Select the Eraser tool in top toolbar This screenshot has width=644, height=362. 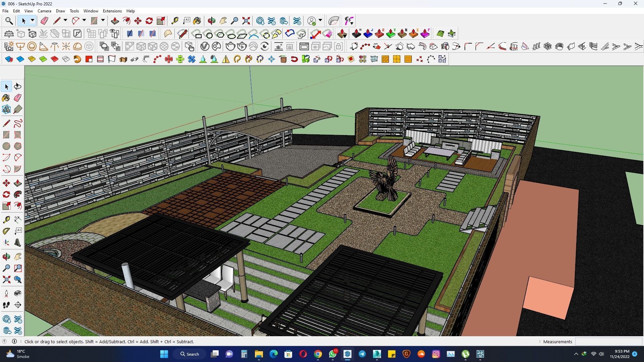coord(44,21)
